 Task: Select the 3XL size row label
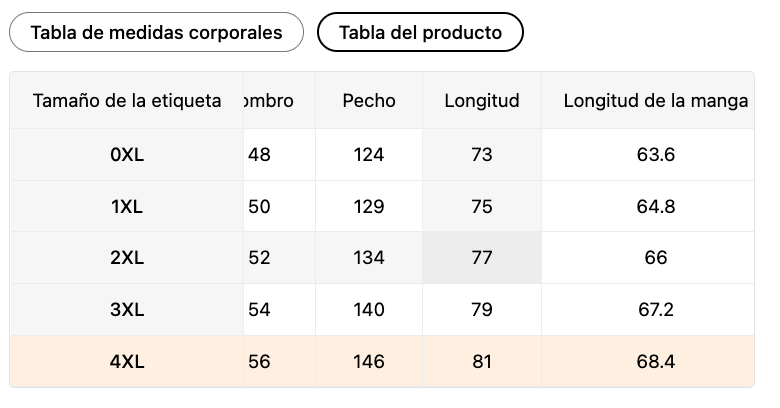coord(127,310)
